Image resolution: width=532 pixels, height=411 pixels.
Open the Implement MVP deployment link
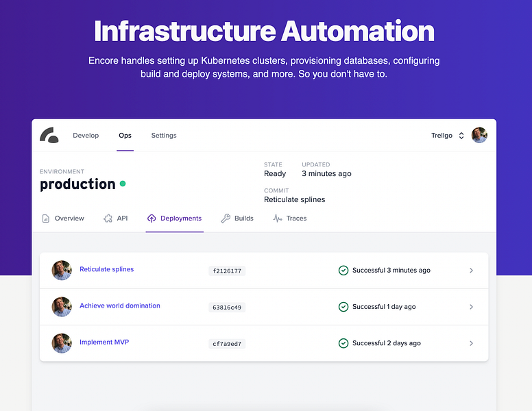tap(104, 342)
